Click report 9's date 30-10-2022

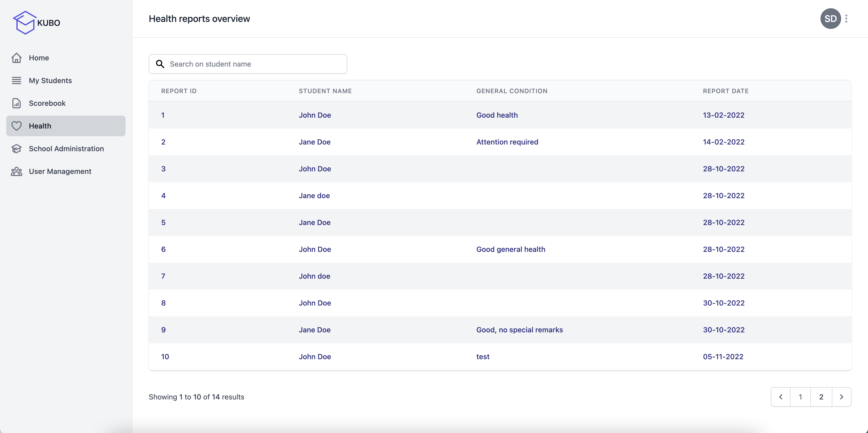click(723, 330)
